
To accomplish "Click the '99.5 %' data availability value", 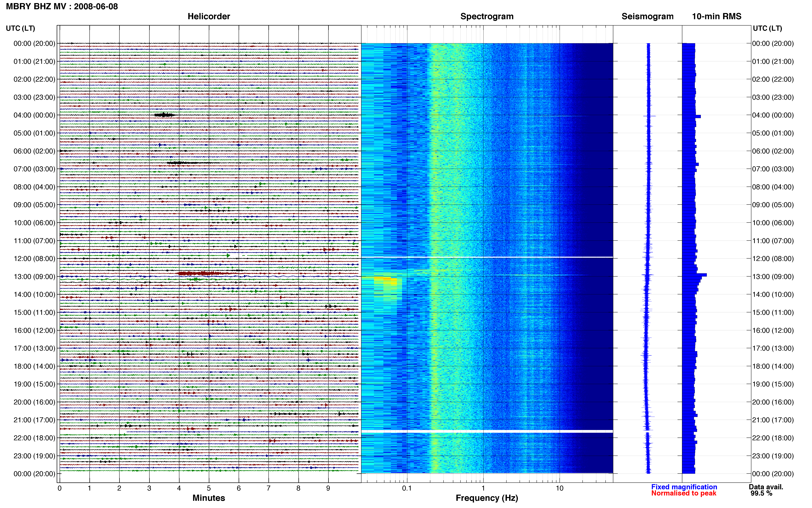I will 761,493.
